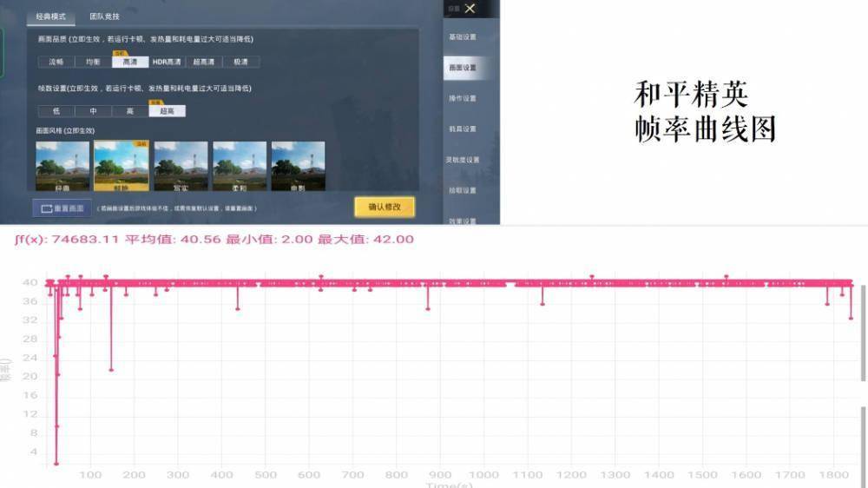Pick the 电影 style thumbnail

pyautogui.click(x=298, y=166)
